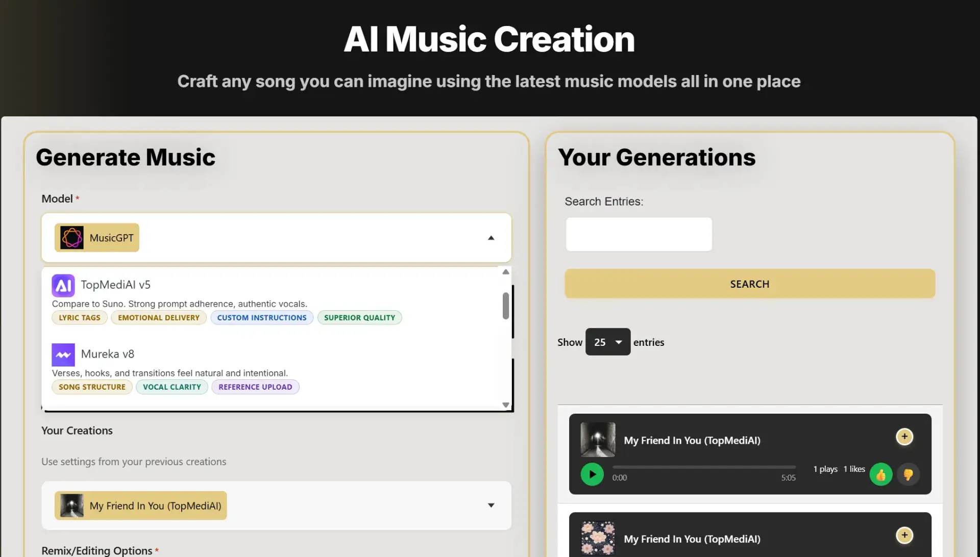Select the Mureka v8 logo icon
980x557 pixels.
pos(63,355)
